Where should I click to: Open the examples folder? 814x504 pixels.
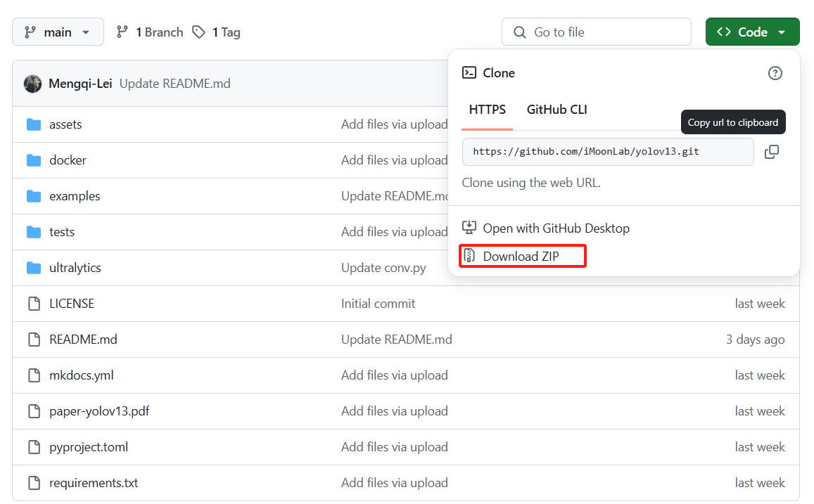point(75,196)
